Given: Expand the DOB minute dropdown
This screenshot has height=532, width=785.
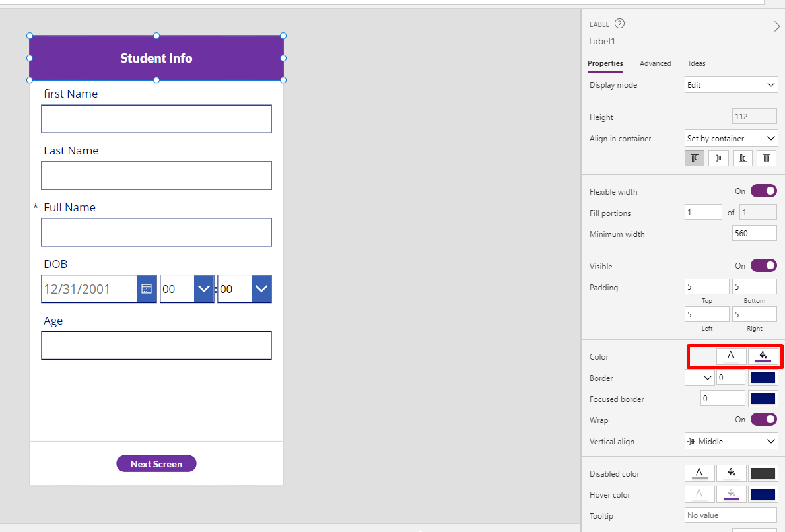Looking at the screenshot, I should click(261, 288).
